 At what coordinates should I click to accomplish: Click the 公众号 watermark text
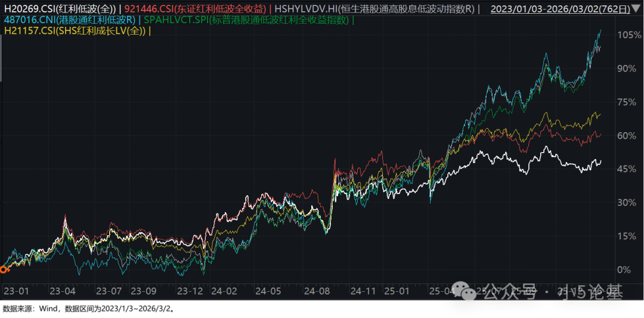(x=503, y=292)
